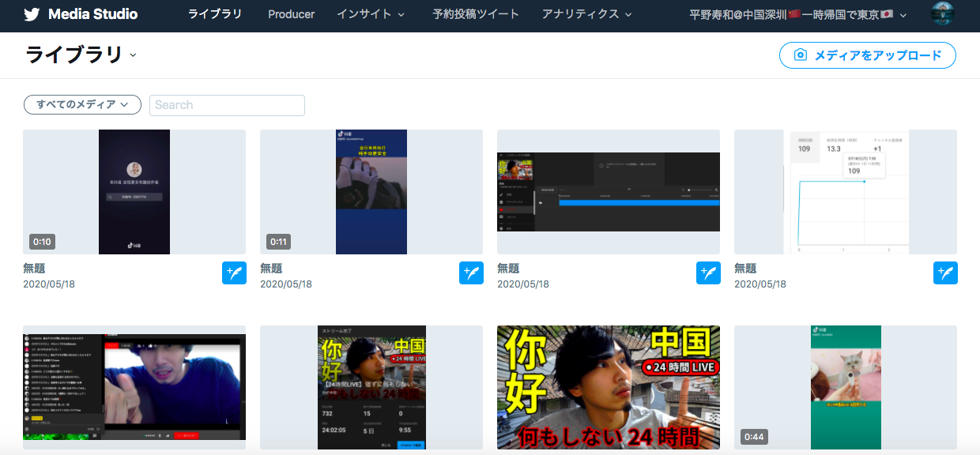Screen dimensions: 980x455
Task: Open the すべてのメディア filter dropdown
Action: (82, 104)
